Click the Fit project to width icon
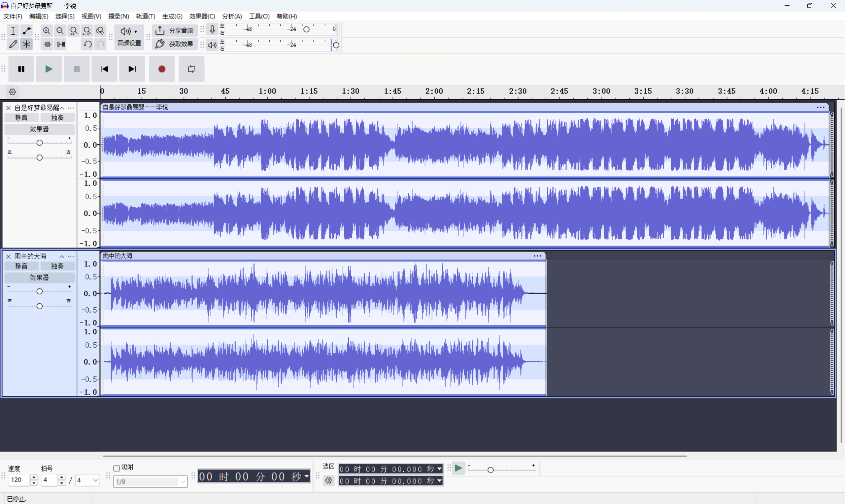Screen dimensions: 845x504 coord(86,31)
